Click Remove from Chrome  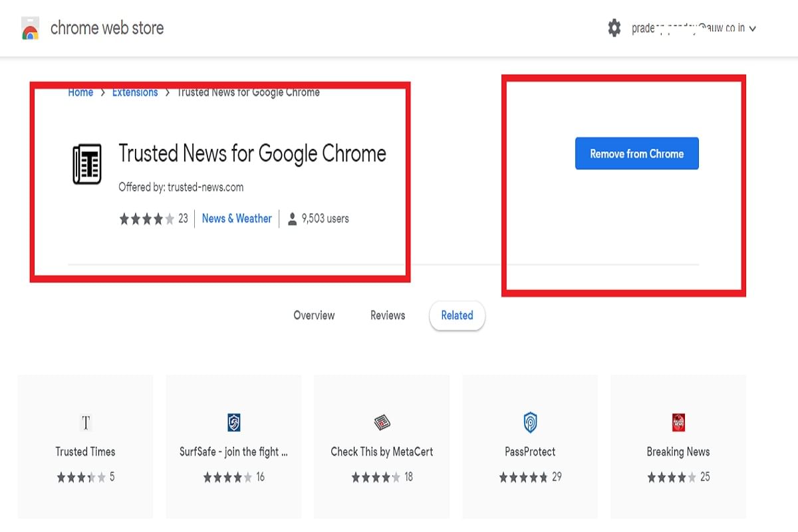[636, 153]
